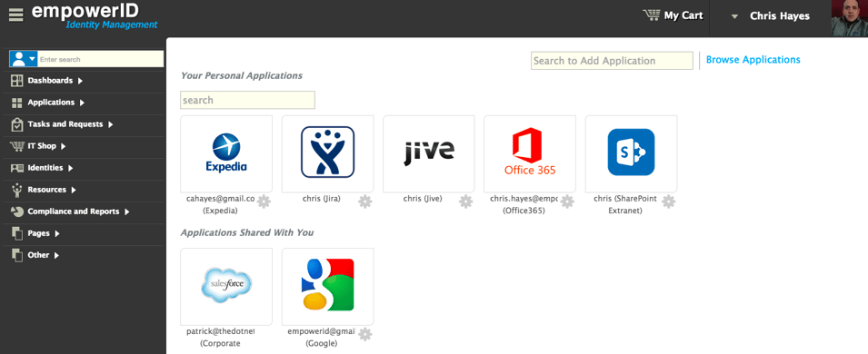Click 'Applications Shared With You' heading
Viewport: 868px width, 354px height.
247,233
